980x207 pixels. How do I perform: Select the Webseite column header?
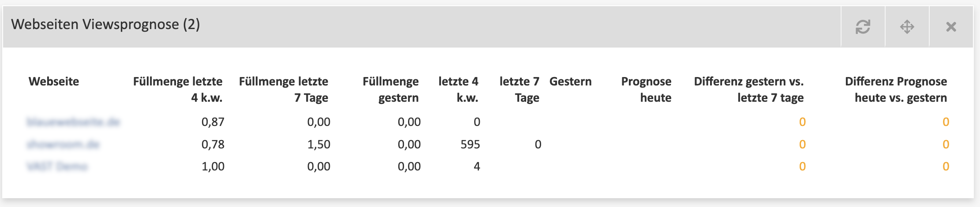54,81
